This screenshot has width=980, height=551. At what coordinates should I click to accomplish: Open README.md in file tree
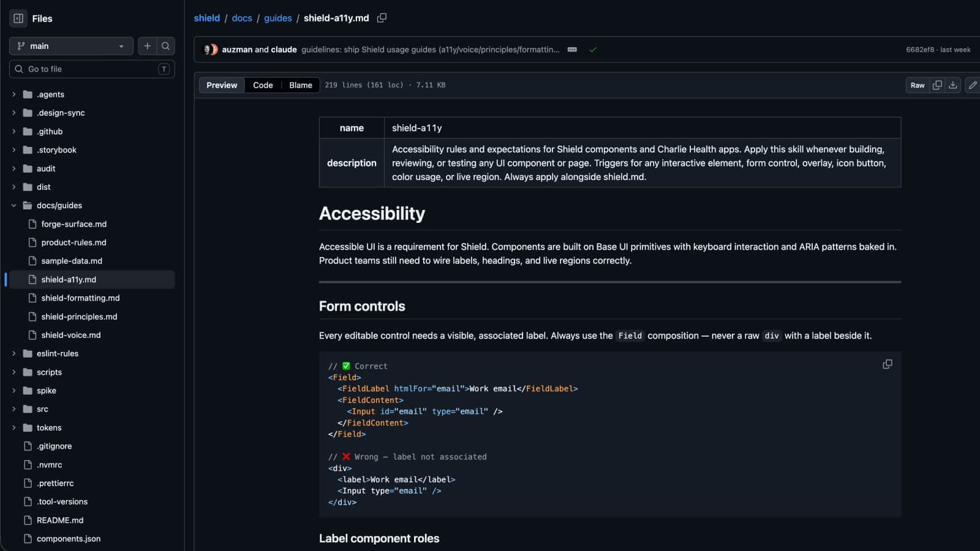60,520
